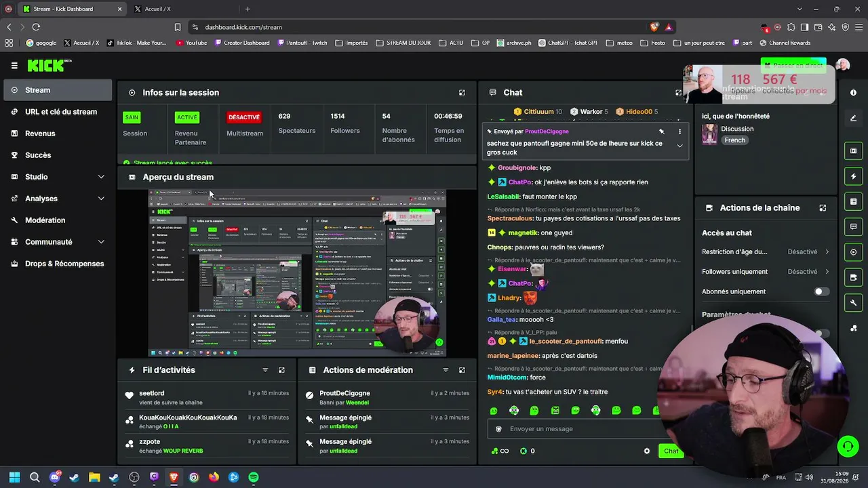Image resolution: width=868 pixels, height=488 pixels.
Task: Open Drops & Récompenses in the sidebar
Action: pos(58,264)
